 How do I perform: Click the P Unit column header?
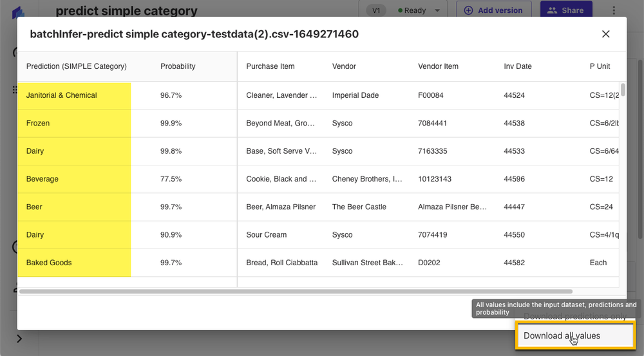(x=600, y=66)
